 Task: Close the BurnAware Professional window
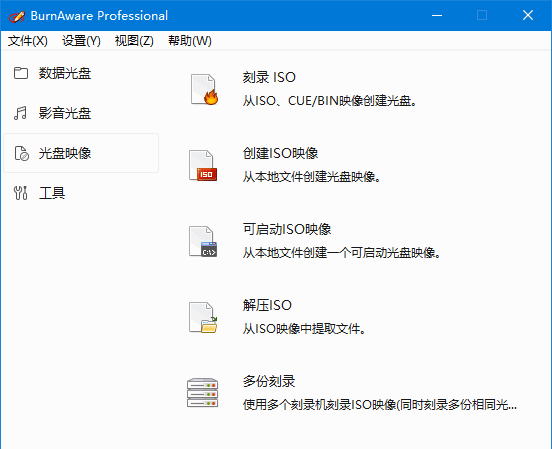point(528,15)
